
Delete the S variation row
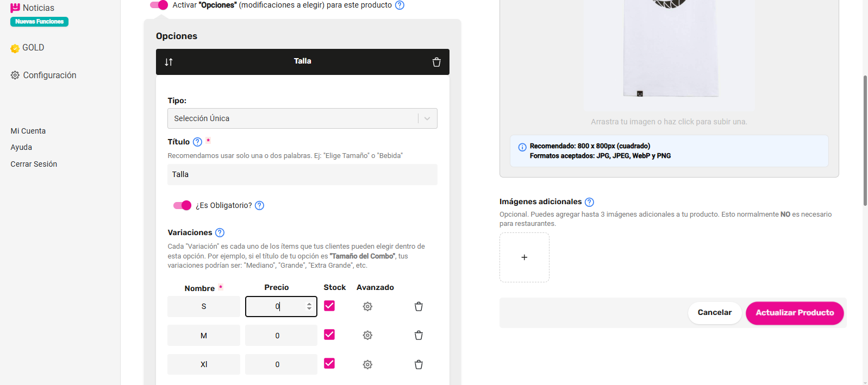[419, 307]
